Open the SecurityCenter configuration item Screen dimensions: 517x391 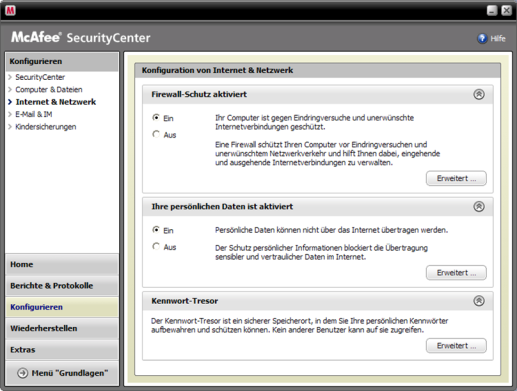(x=40, y=77)
